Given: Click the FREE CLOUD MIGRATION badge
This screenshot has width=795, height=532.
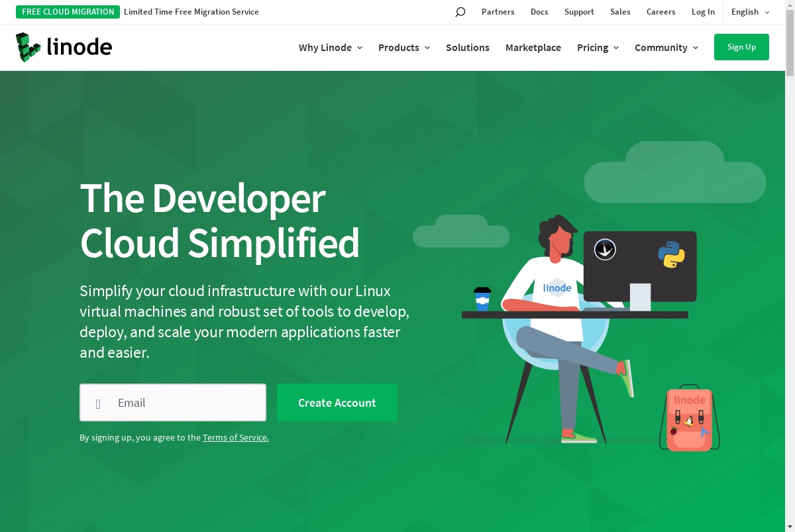Looking at the screenshot, I should [68, 12].
